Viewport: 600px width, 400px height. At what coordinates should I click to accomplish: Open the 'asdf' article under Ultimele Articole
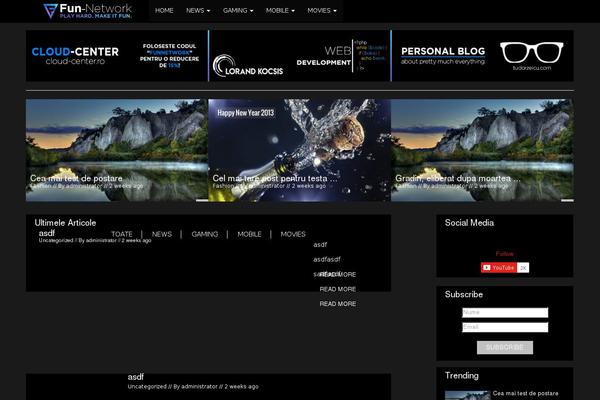tap(47, 233)
